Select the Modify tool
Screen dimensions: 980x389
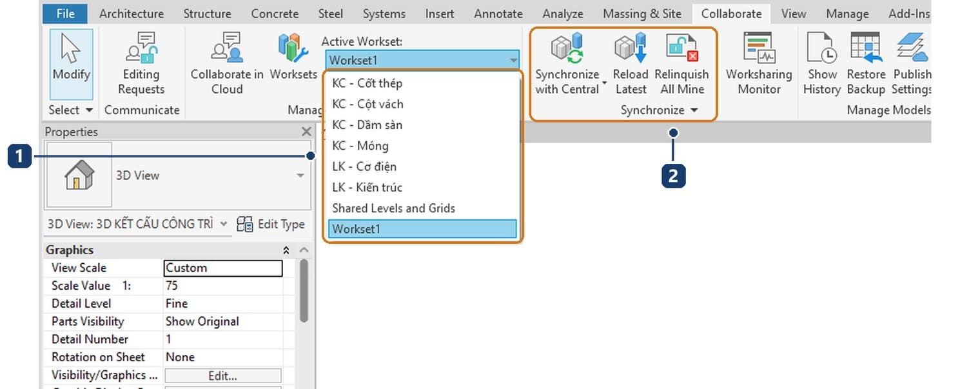point(71,64)
